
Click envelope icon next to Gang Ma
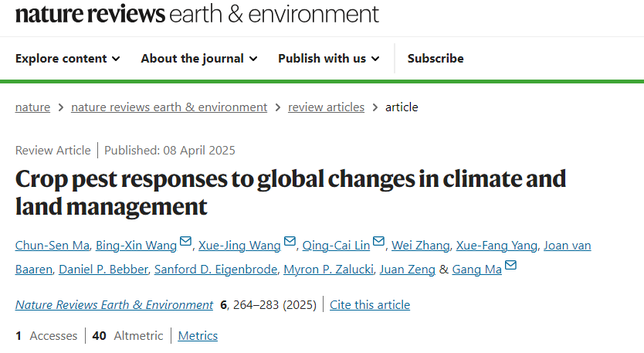pos(510,267)
